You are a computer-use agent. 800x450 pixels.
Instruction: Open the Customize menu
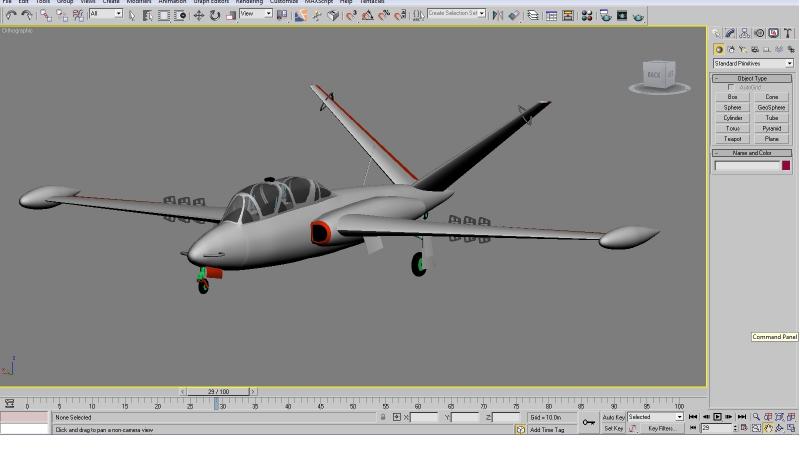[x=284, y=2]
